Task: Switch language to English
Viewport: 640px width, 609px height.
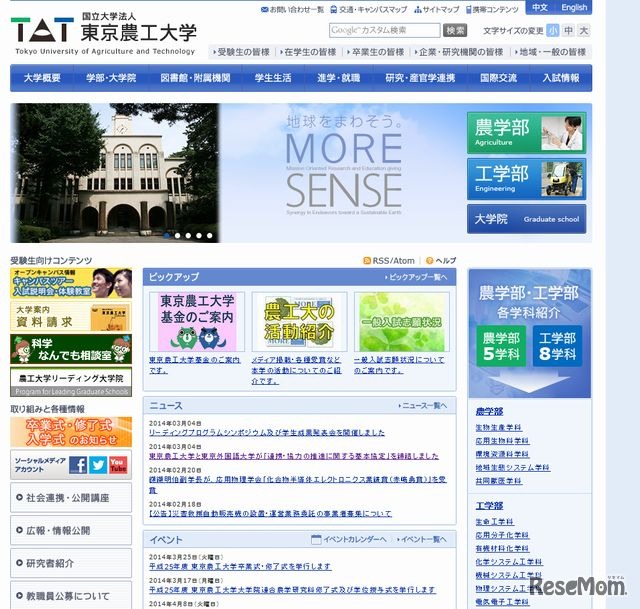Action: tap(574, 8)
